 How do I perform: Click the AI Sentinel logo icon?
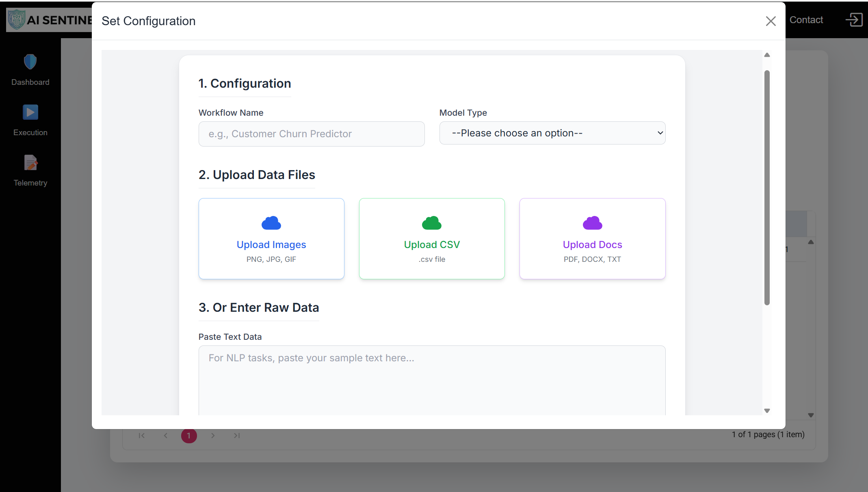tap(17, 19)
